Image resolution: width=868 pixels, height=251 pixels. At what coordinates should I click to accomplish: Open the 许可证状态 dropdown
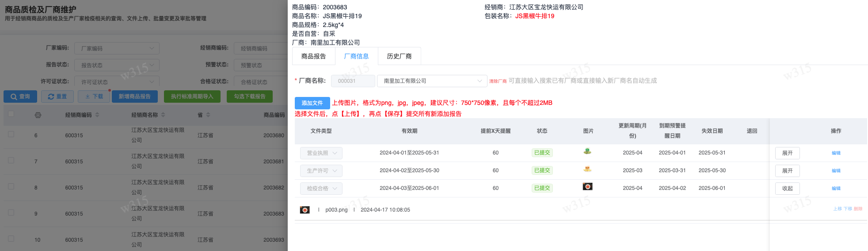coord(117,82)
